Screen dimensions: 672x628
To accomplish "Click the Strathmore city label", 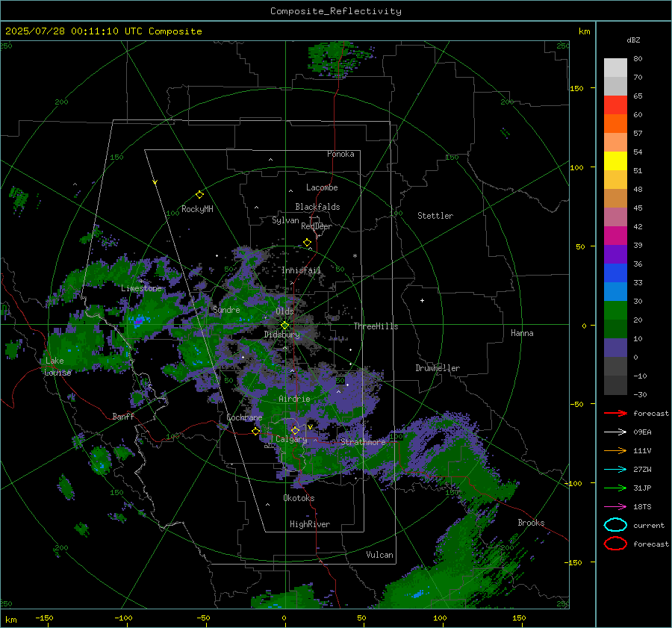I will pyautogui.click(x=363, y=442).
